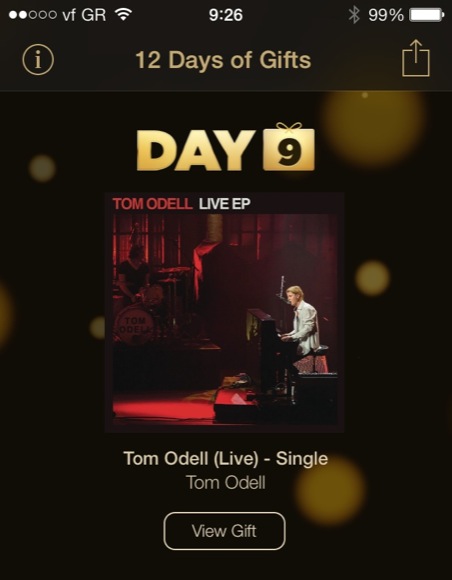The width and height of the screenshot is (452, 580).
Task: Open the info icon in header
Action: 38,60
